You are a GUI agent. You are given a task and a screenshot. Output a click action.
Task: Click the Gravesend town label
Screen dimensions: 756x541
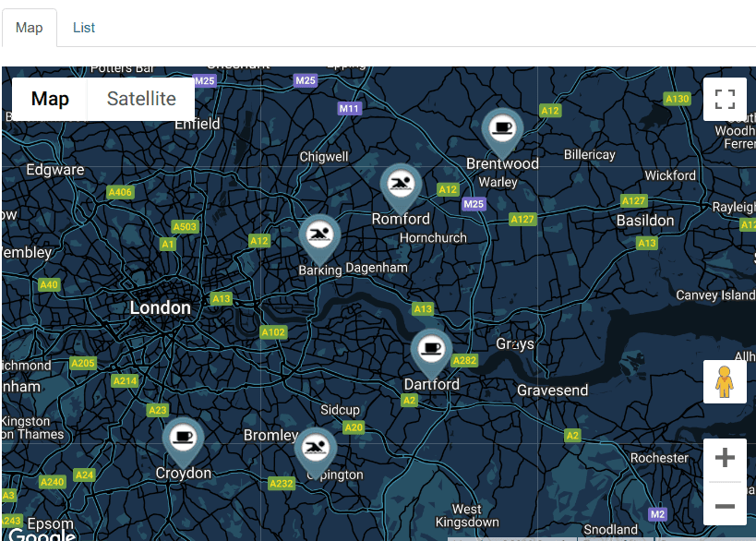click(x=553, y=391)
